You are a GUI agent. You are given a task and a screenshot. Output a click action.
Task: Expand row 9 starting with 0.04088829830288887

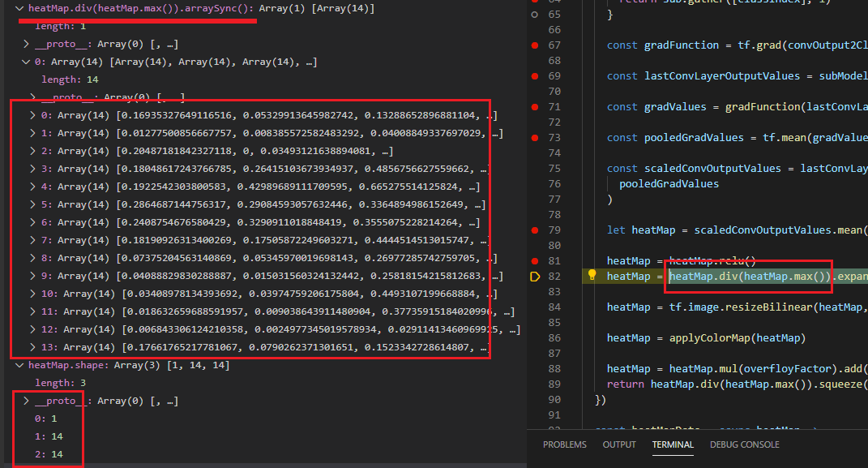32,276
